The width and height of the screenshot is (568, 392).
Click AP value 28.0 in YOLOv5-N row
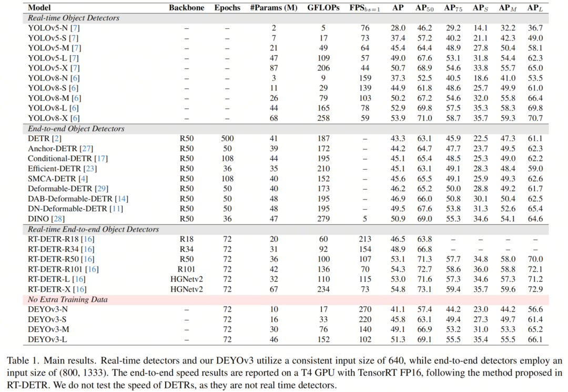398,28
